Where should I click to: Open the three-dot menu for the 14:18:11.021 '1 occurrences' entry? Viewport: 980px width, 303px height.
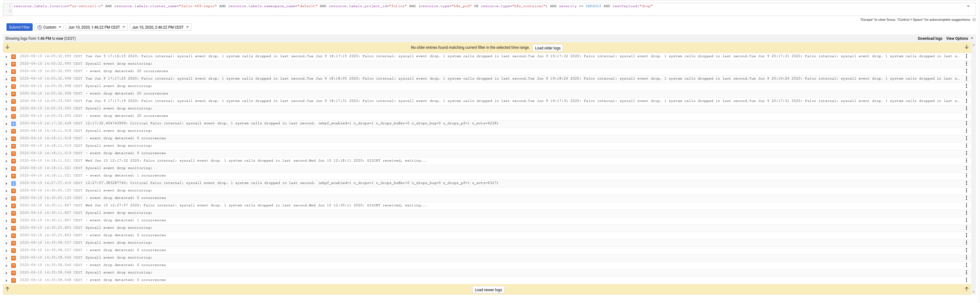966,176
